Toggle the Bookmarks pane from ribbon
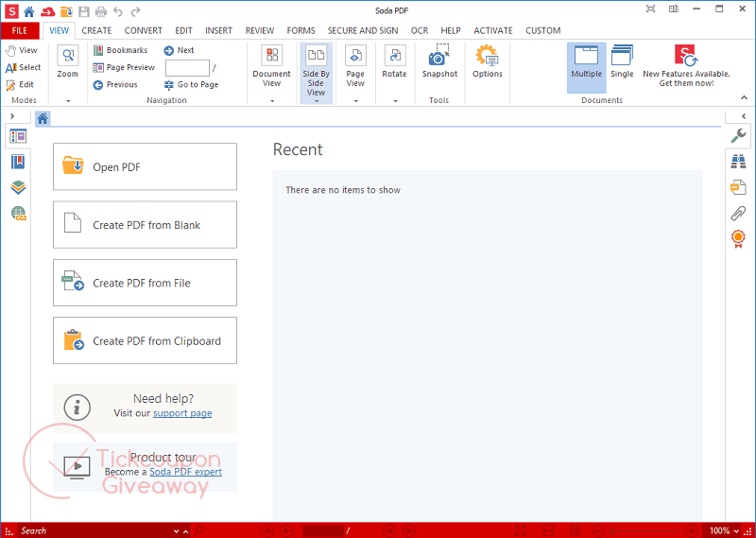This screenshot has height=538, width=756. [x=120, y=50]
